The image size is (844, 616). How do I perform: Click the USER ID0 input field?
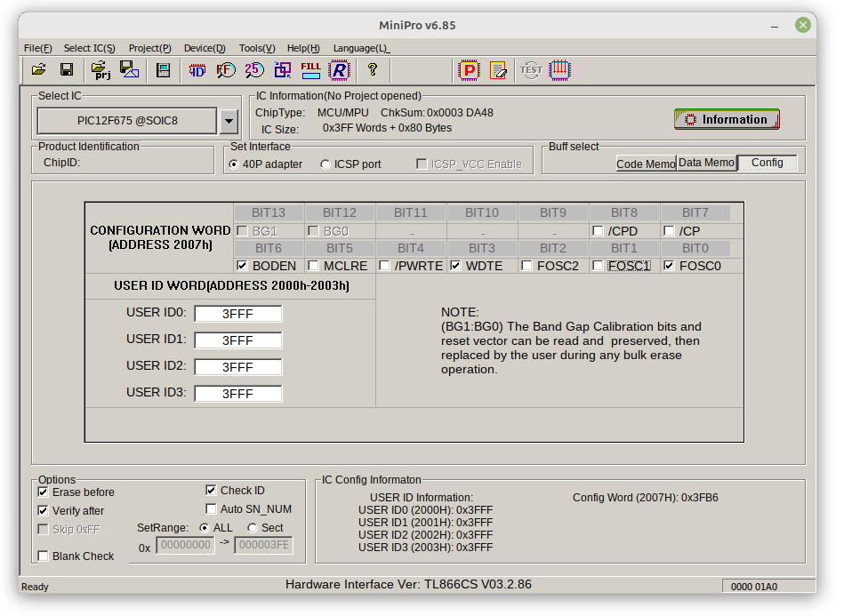[x=238, y=314]
